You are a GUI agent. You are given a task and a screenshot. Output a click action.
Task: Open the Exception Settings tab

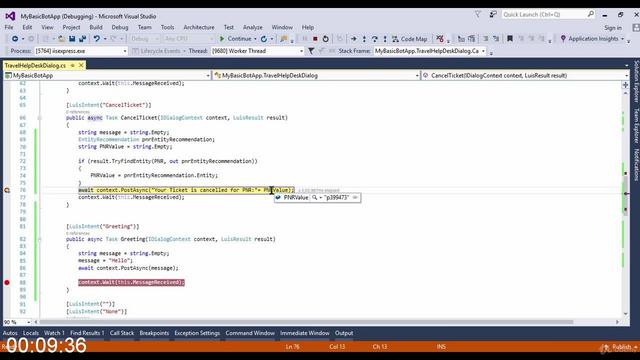pos(197,333)
